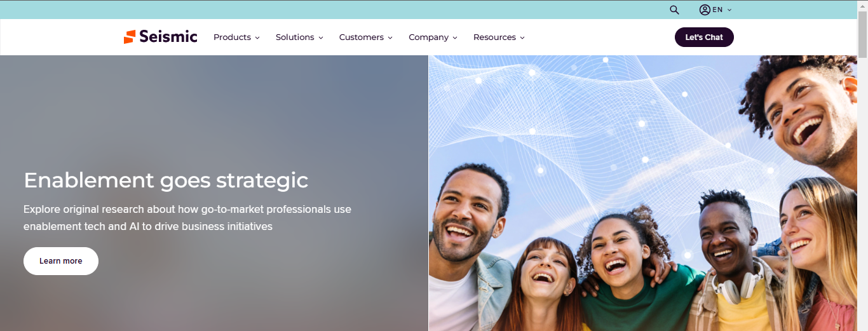Expand the chevron next to Customers
This screenshot has width=868, height=331.
(x=390, y=38)
